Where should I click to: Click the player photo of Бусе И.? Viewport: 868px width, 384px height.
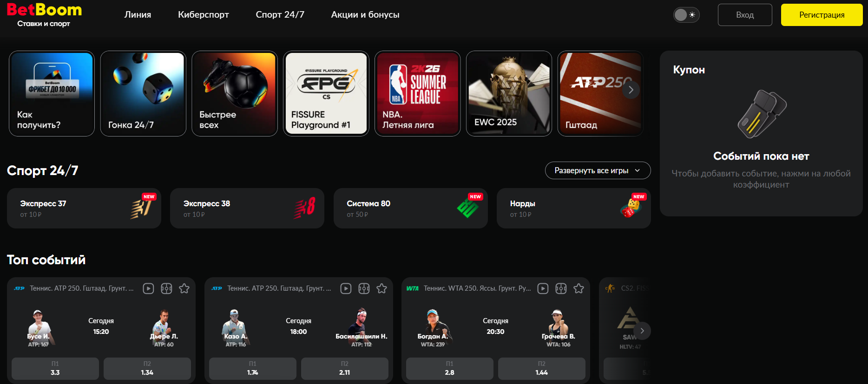click(38, 327)
